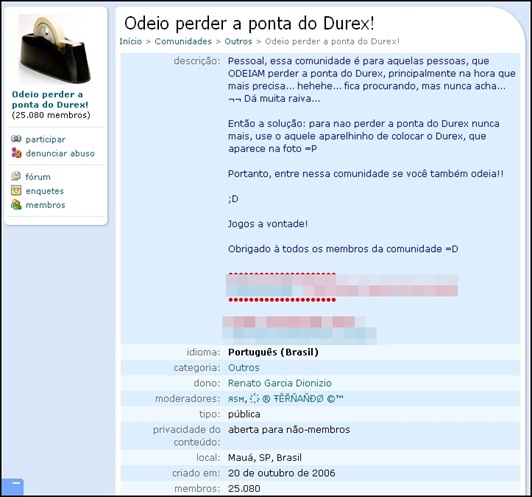
Task: Click the 'Português (Brasil)' language value
Action: (x=273, y=352)
